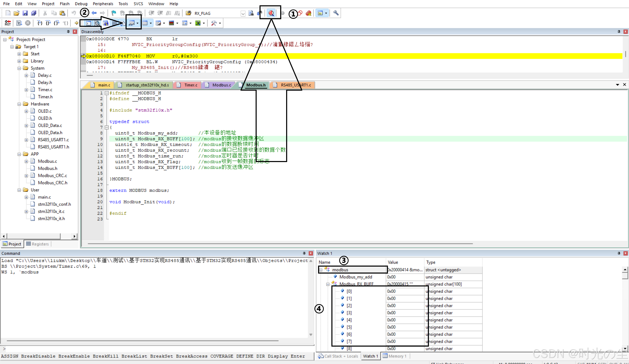Collapse the modbus watch entry
Image resolution: width=629 pixels, height=364 pixels.
tap(321, 270)
